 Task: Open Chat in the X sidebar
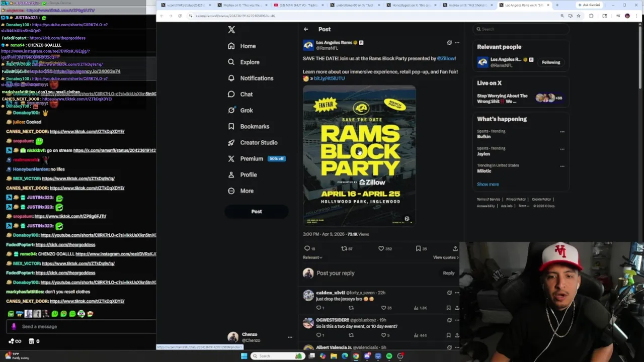tap(240, 94)
